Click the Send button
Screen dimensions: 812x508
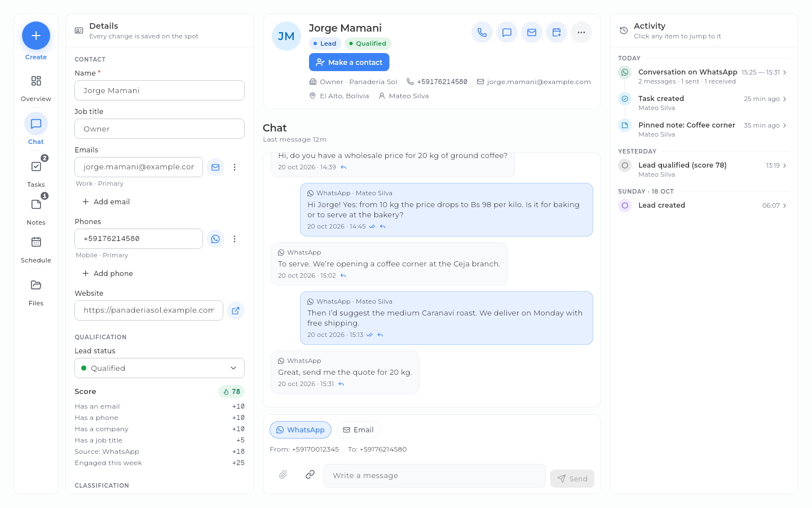(572, 479)
